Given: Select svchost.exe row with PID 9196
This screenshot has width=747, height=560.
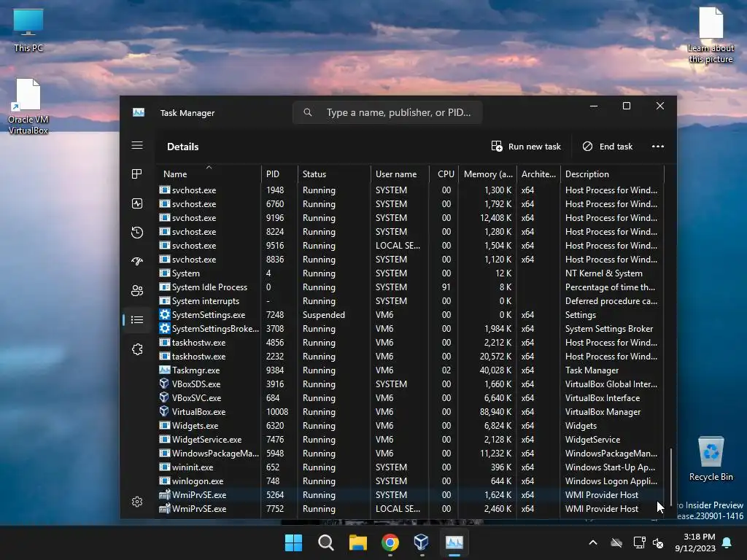Looking at the screenshot, I should (x=410, y=217).
